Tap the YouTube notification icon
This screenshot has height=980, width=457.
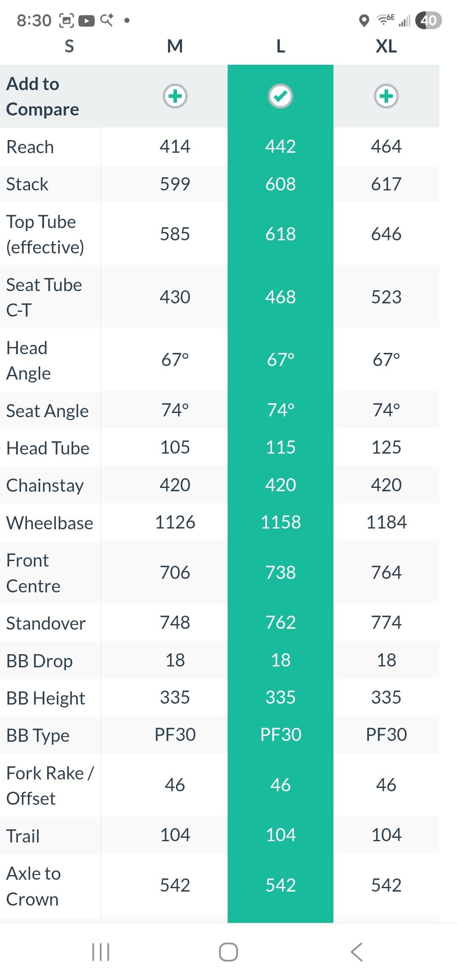tap(86, 20)
